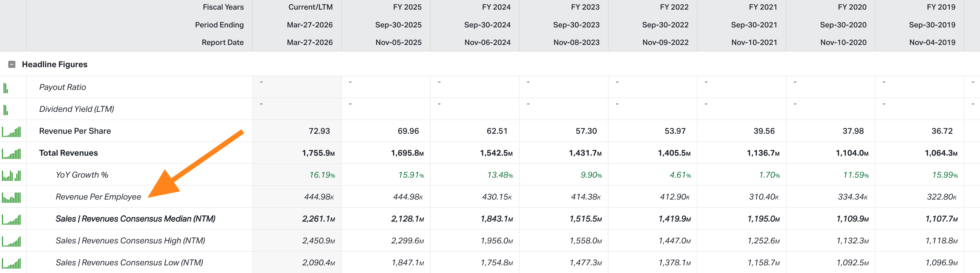Select the Headline Figures section title
Screen dimensions: 980x273
[x=55, y=64]
